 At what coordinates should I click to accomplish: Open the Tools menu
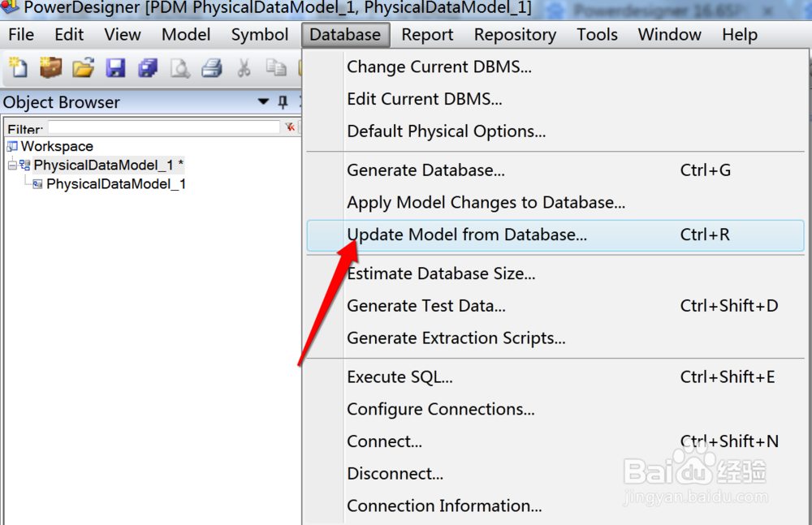[597, 35]
